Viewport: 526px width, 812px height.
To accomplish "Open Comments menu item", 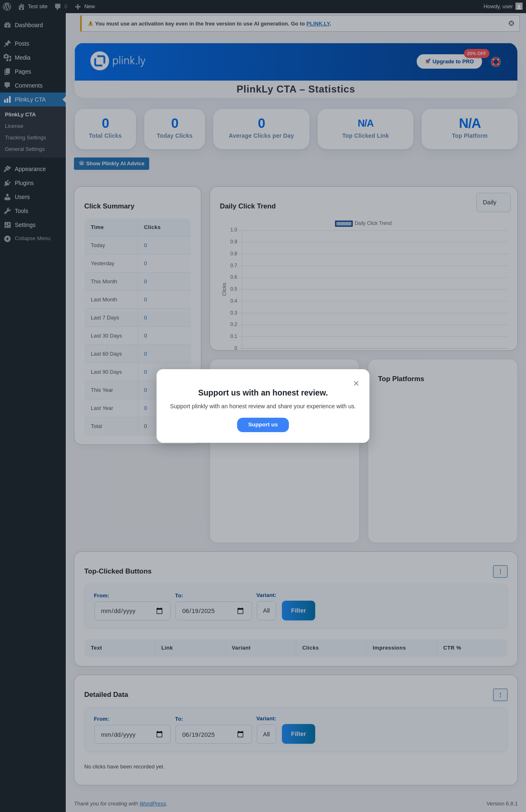I will (x=33, y=86).
